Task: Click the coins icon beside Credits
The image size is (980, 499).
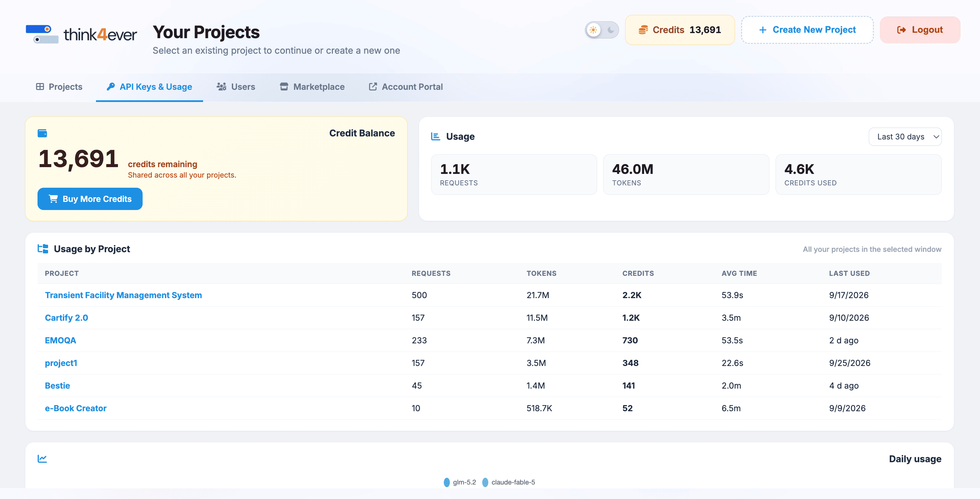Action: (643, 30)
